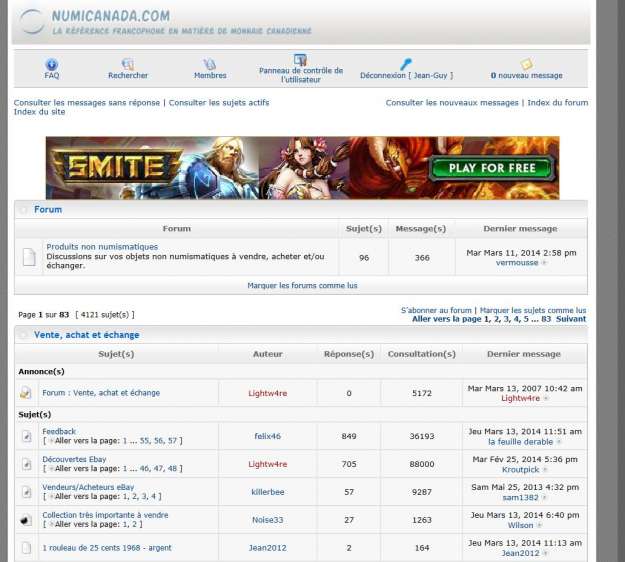Click the new message envelope icon
Screen dimensions: 625x562
click(526, 64)
